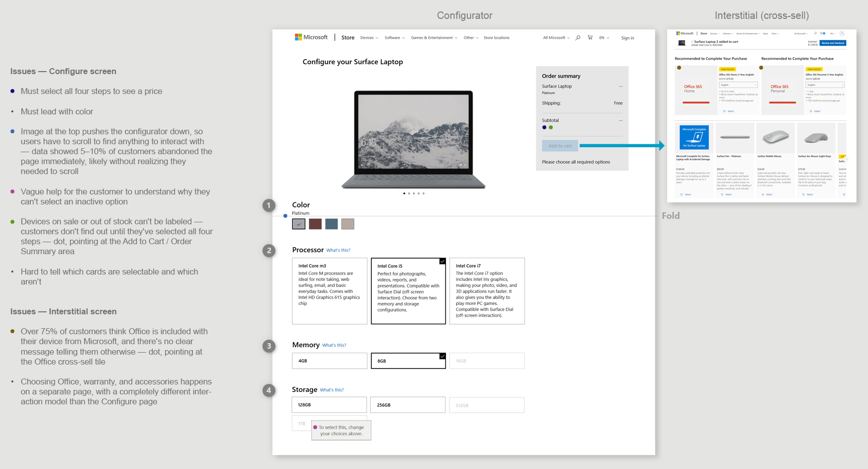
Task: Open the English dropdown for Office 365 Personal
Action: coord(825,85)
